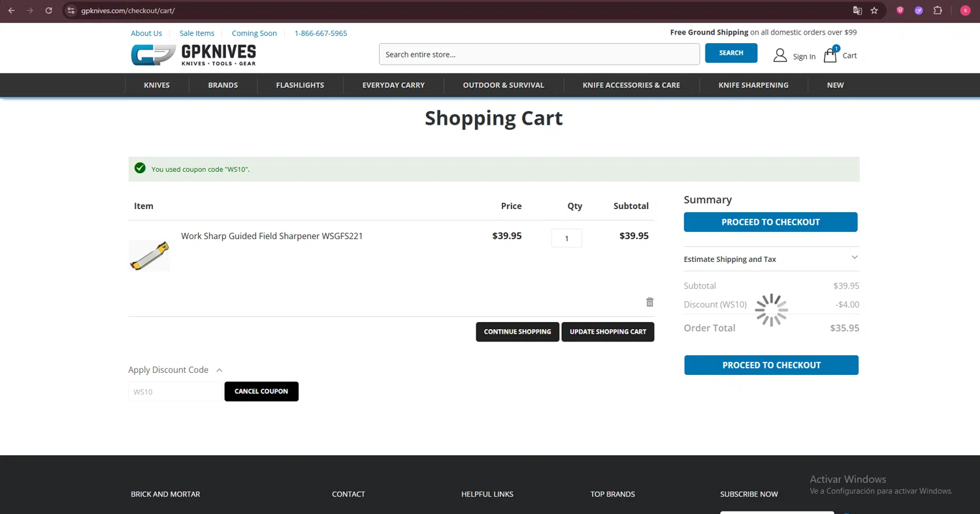Click the search entire store field
This screenshot has width=980, height=514.
click(x=539, y=54)
